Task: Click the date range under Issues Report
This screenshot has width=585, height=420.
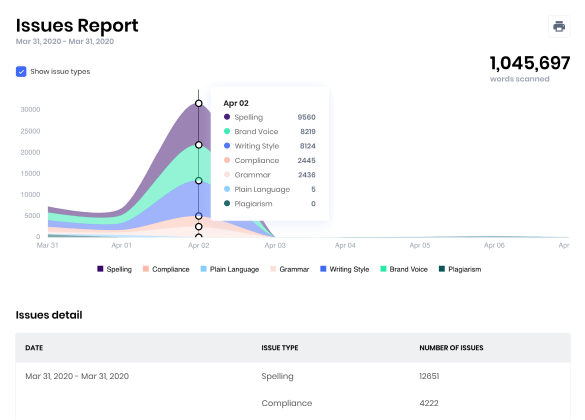Action: (65, 41)
